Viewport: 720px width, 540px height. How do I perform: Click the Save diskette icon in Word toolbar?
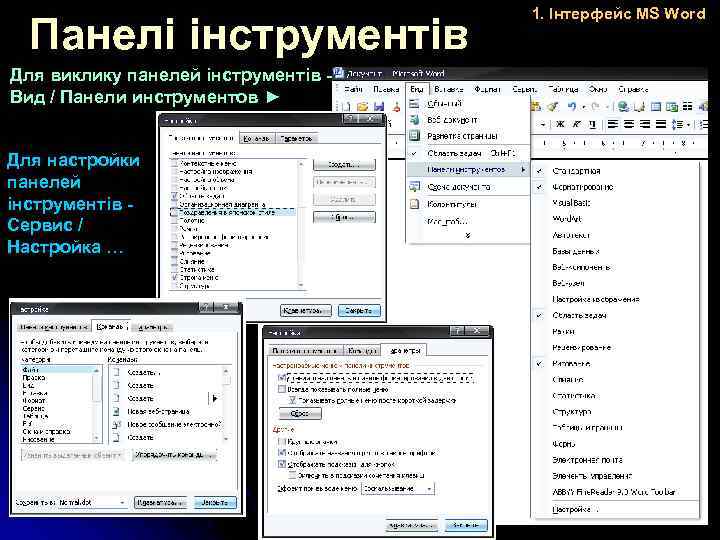pyautogui.click(x=379, y=107)
